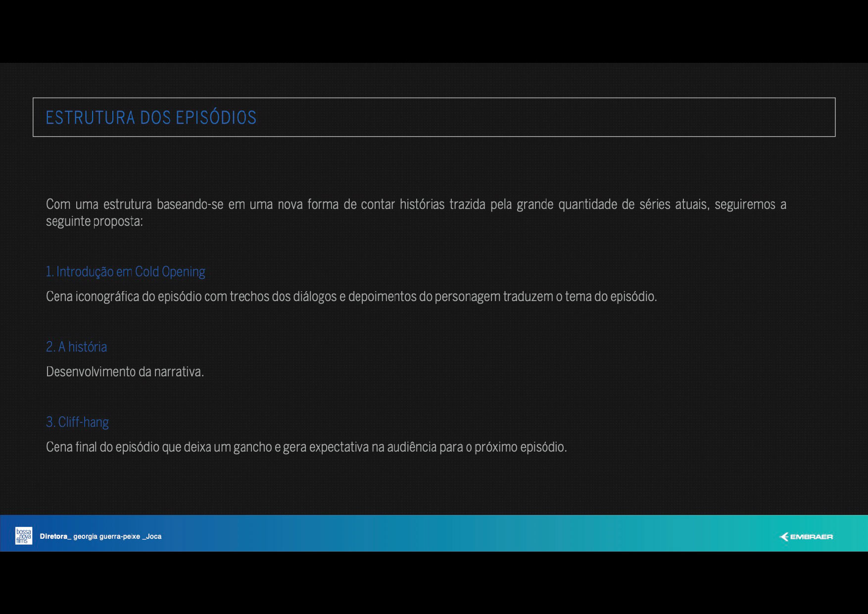
Task: Click the words 'Cold Opening' in first heading
Action: coord(170,272)
